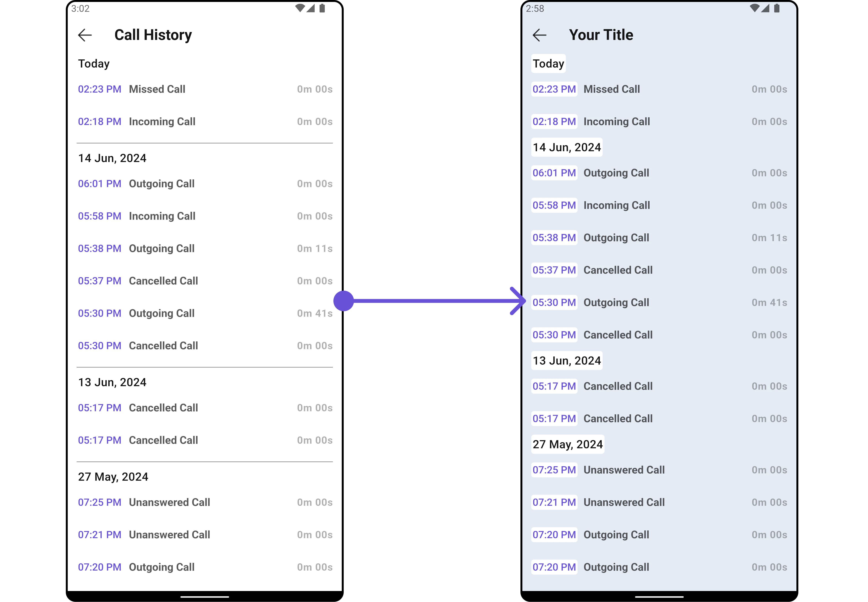Tap 13 Jun, 2024 header in Call History

(x=112, y=382)
